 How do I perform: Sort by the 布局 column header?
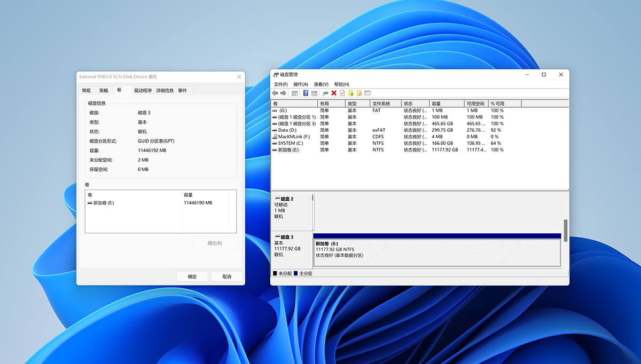tap(332, 104)
